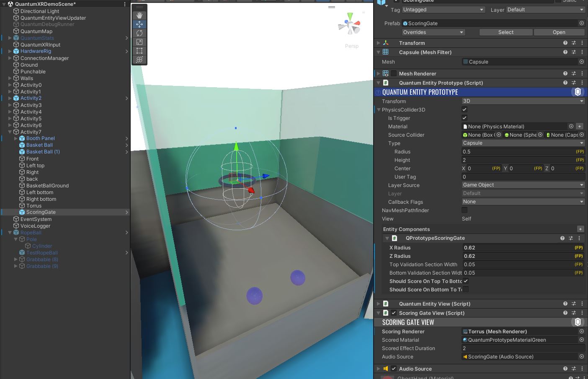The width and height of the screenshot is (588, 379).
Task: Expand Booth Panel hierarchy node
Action: (16, 138)
